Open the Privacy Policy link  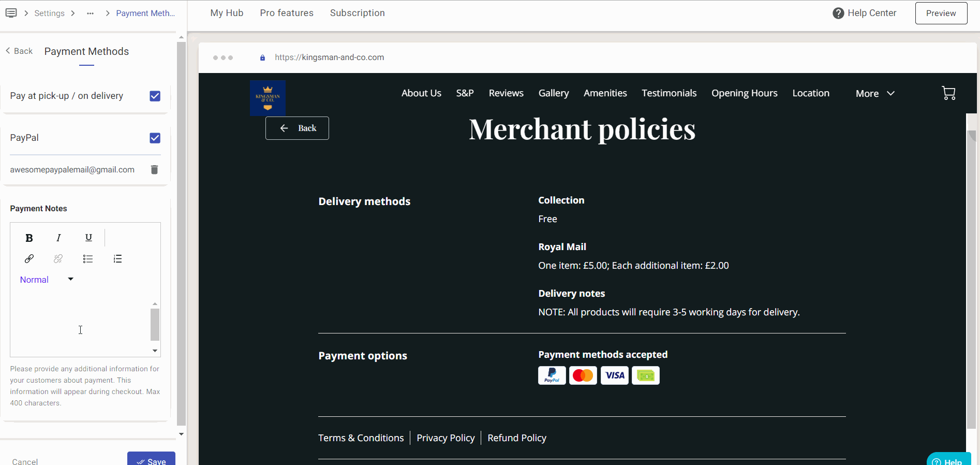(x=446, y=438)
